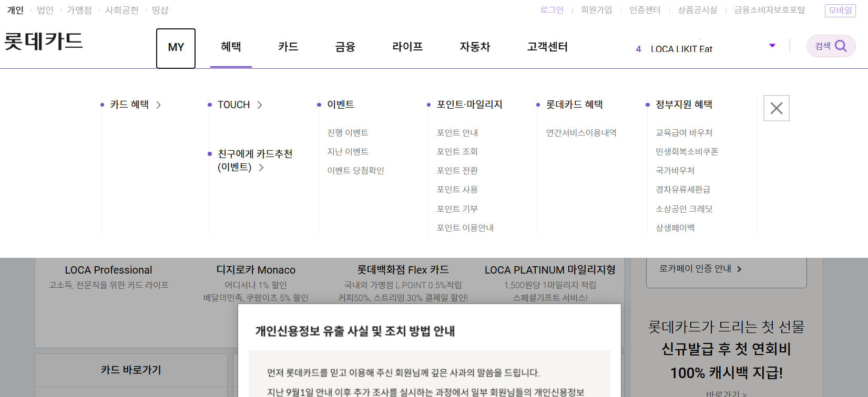Click the 로그인 link

coord(552,10)
